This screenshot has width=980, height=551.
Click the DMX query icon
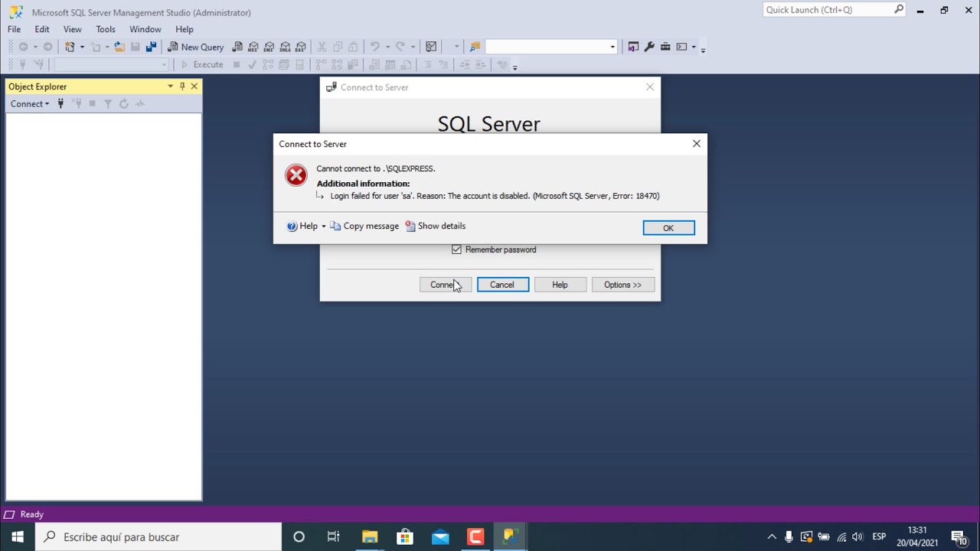pos(269,47)
